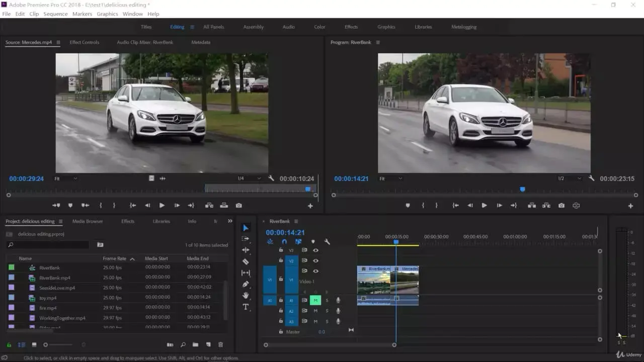Solo audio track A3
Screen dimensions: 644x362
pyautogui.click(x=327, y=321)
